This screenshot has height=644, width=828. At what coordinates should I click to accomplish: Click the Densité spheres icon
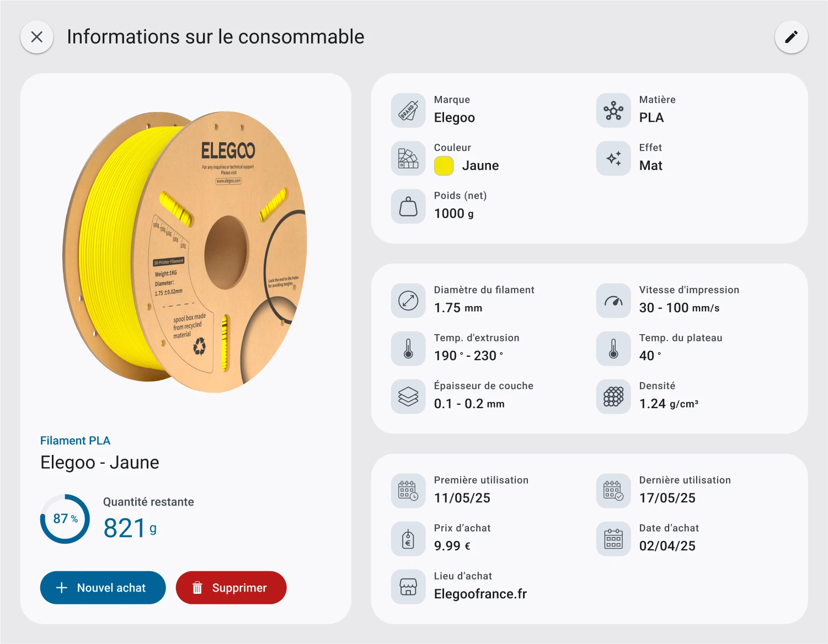pyautogui.click(x=613, y=396)
